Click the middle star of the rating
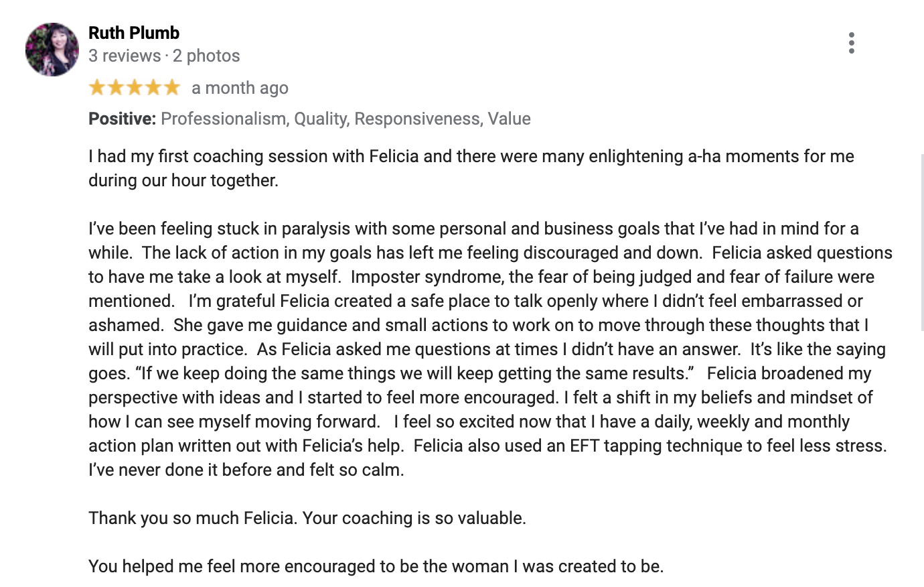 [x=135, y=87]
